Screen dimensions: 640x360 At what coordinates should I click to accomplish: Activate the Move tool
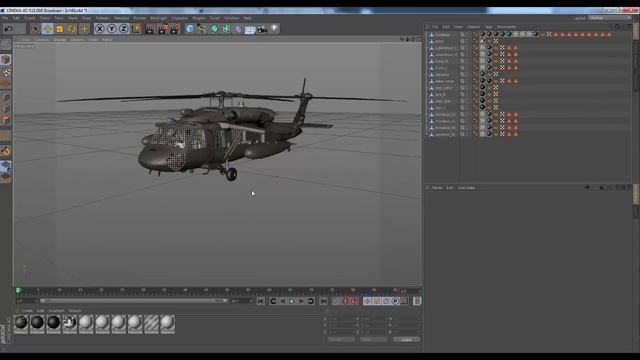[x=47, y=29]
